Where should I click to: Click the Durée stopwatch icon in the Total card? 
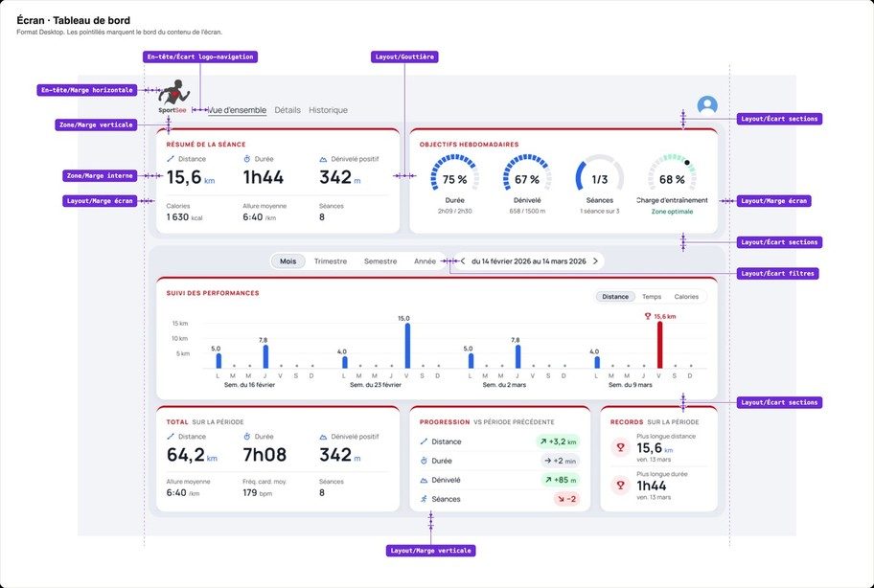pyautogui.click(x=247, y=437)
